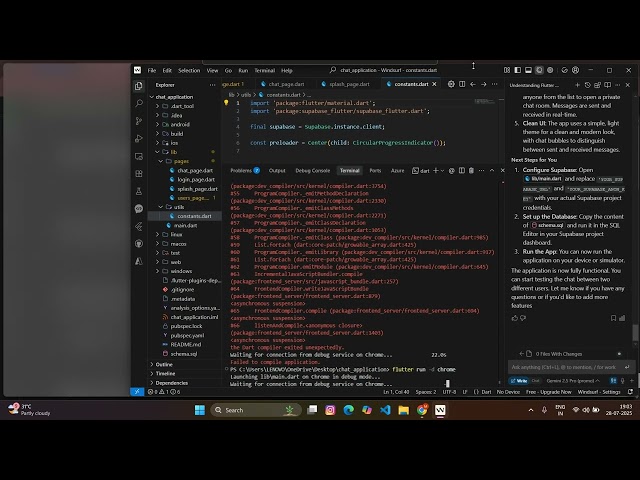Switch Cascade to Chat mode
This screenshot has height=480, width=640.
536,380
